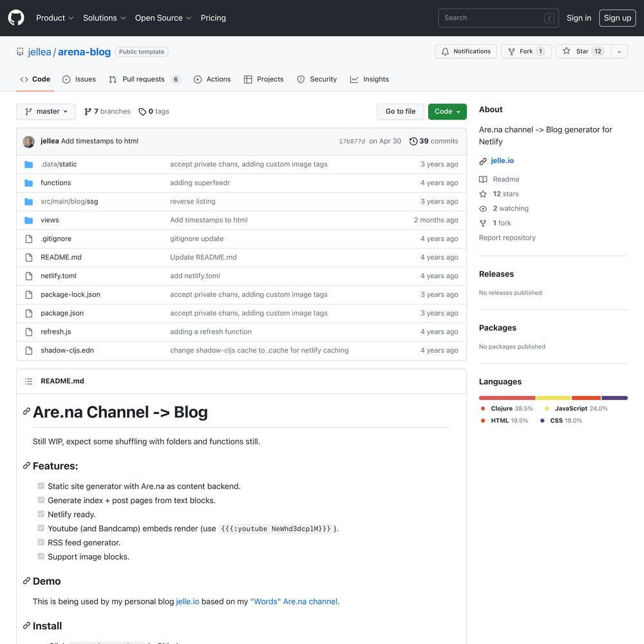Click Sign in
644x644 pixels.
click(x=579, y=18)
